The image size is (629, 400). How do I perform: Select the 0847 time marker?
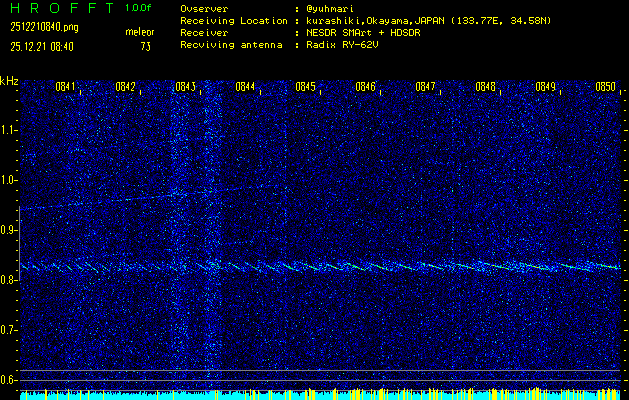point(426,87)
